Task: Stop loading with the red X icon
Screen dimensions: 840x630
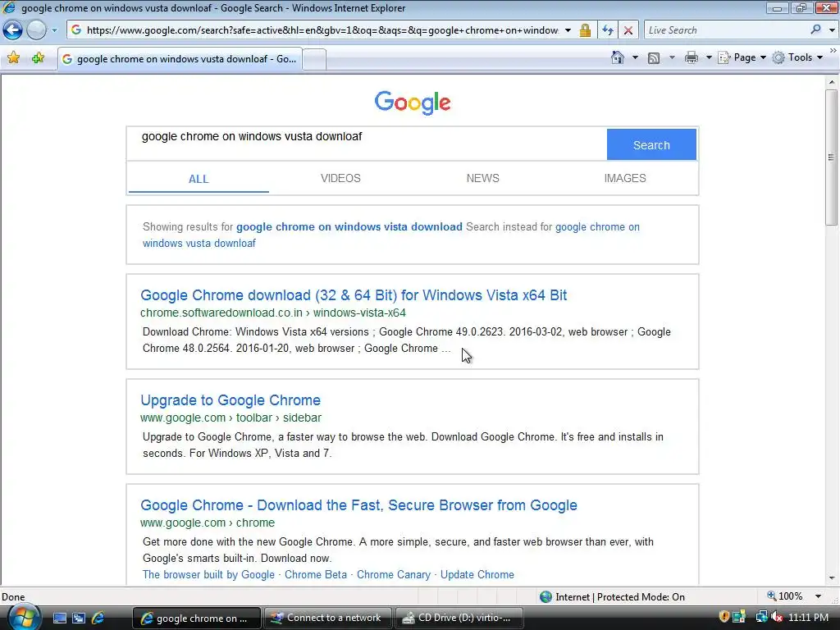Action: tap(628, 30)
